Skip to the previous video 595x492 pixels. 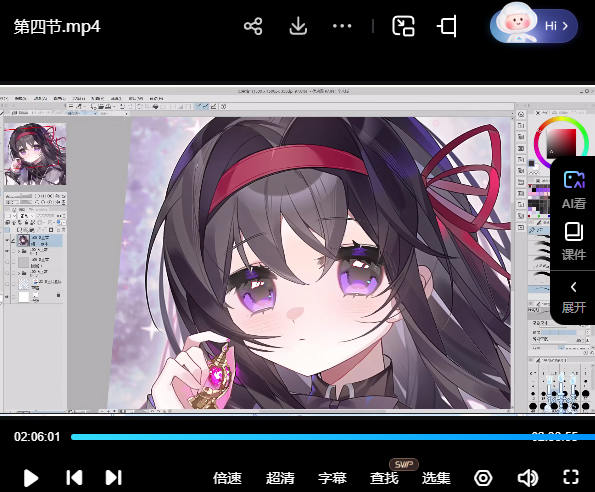(74, 478)
